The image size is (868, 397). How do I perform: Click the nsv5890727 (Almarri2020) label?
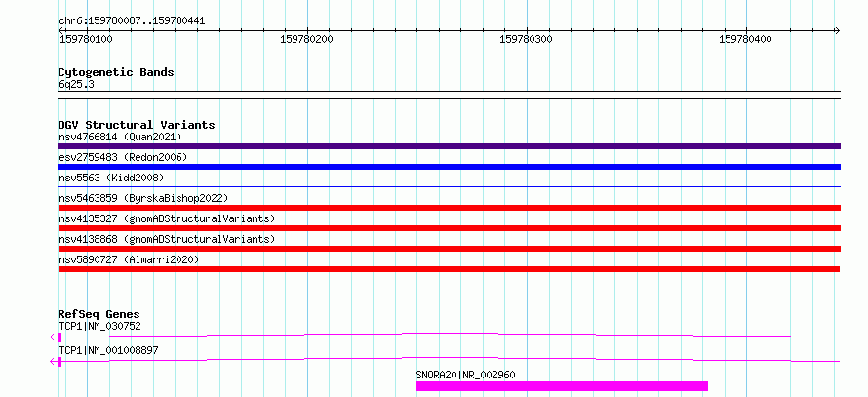point(129,259)
